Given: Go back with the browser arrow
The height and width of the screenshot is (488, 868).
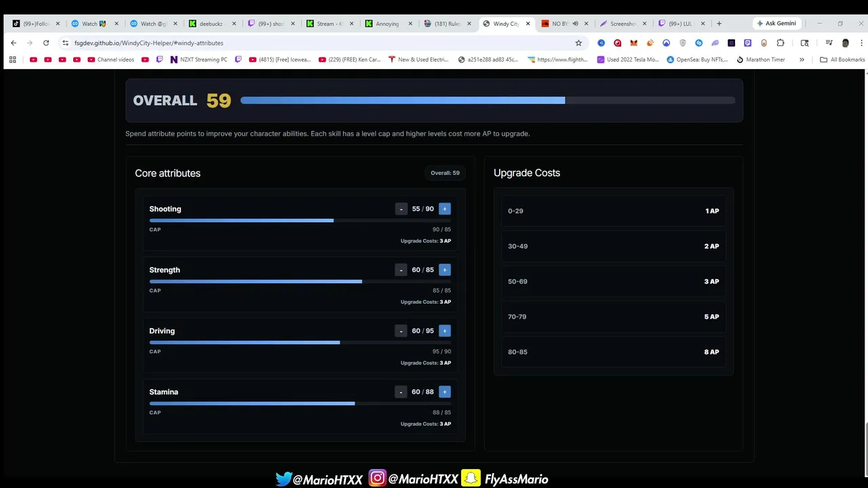Looking at the screenshot, I should (x=14, y=43).
